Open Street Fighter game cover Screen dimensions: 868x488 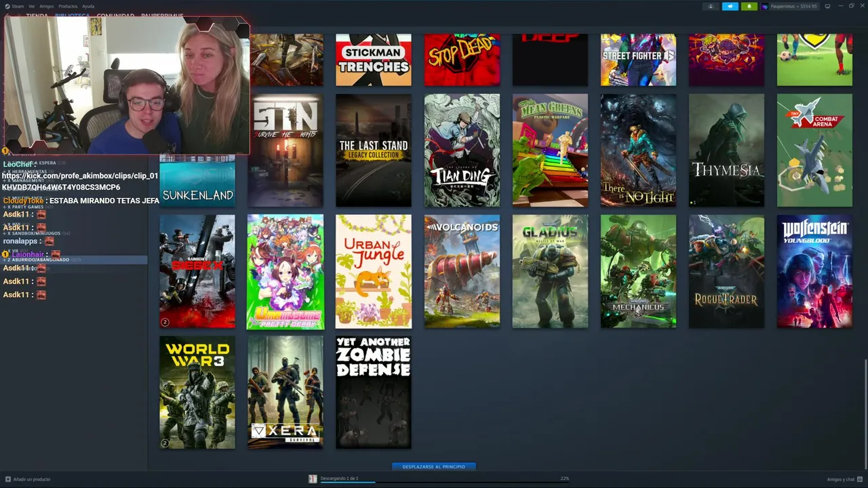point(638,60)
